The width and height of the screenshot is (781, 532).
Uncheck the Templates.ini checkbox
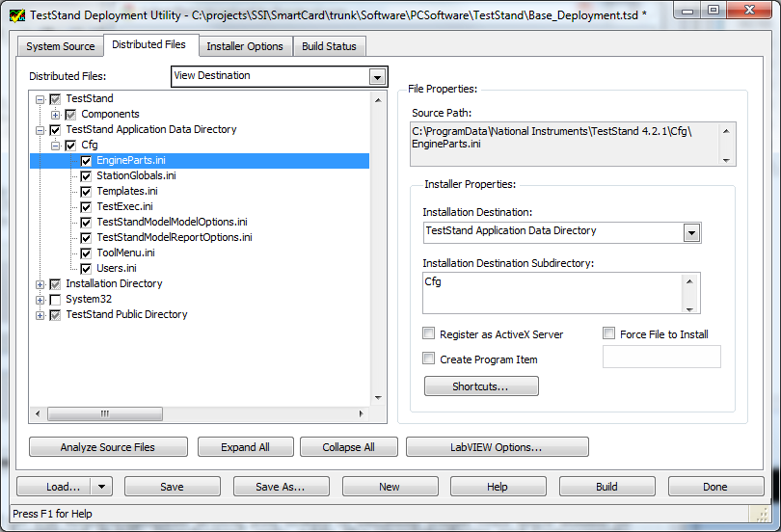86,192
